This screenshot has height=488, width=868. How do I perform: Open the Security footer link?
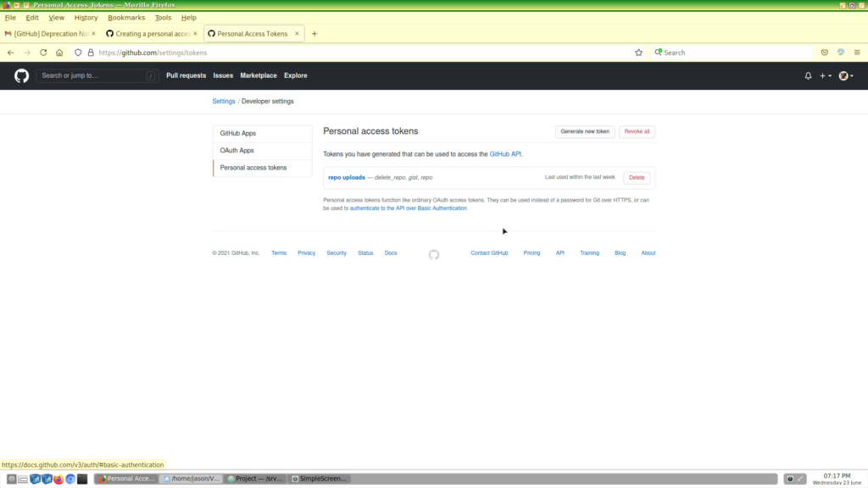pyautogui.click(x=337, y=252)
